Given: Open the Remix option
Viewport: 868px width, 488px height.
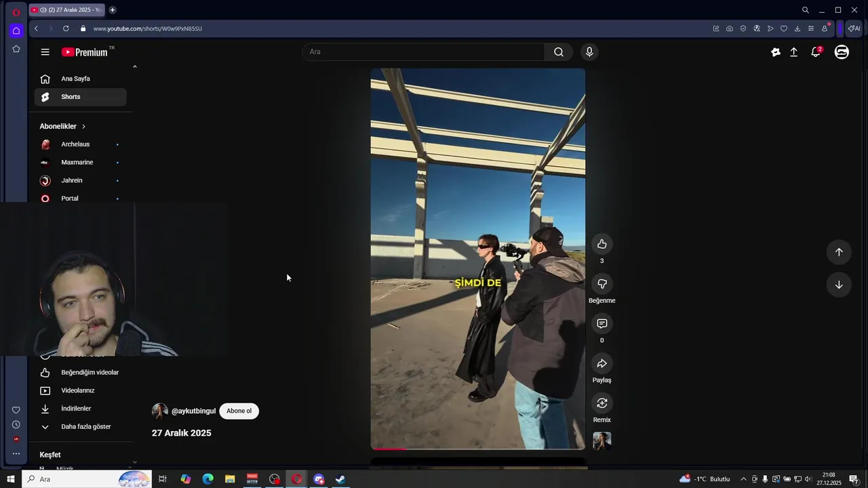Looking at the screenshot, I should [601, 403].
